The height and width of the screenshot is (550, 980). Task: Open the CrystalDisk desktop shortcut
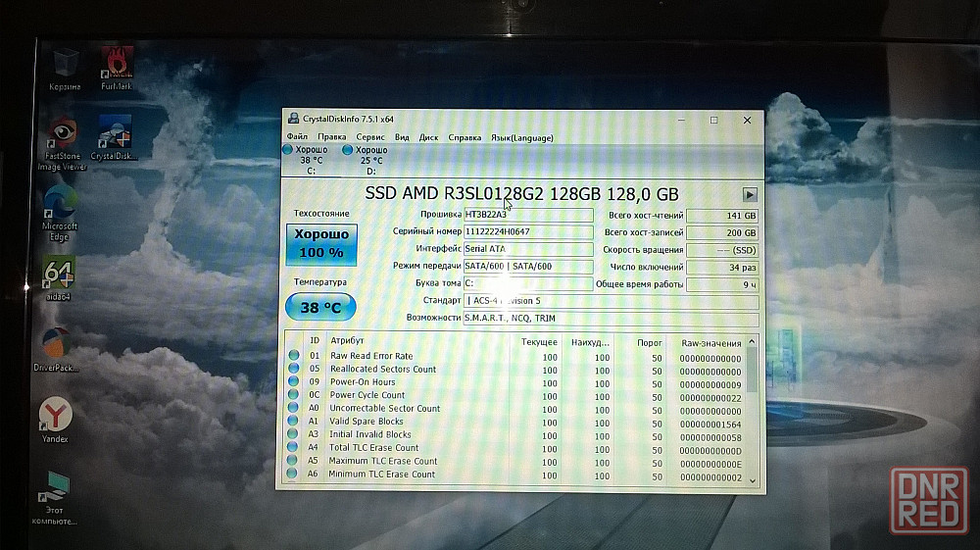tap(114, 138)
